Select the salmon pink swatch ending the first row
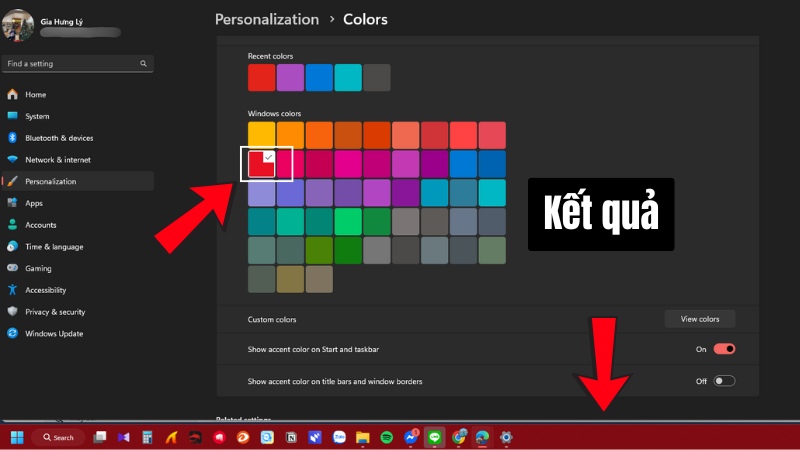The height and width of the screenshot is (450, 800). [492, 135]
